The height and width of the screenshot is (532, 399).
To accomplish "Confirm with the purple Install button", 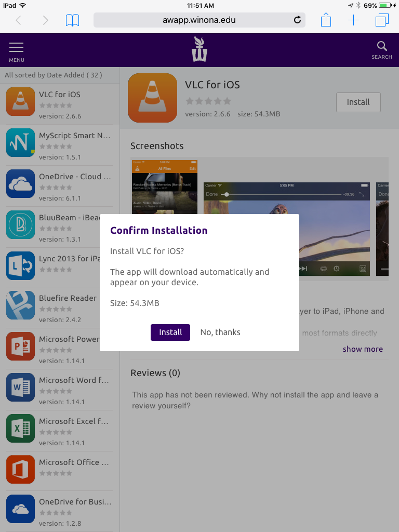I will (x=170, y=332).
